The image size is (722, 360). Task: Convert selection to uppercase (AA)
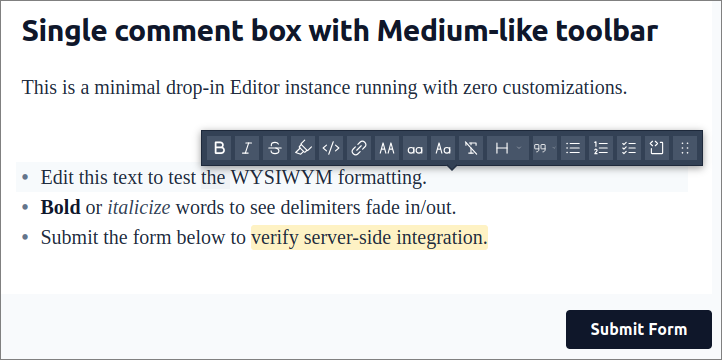[387, 148]
